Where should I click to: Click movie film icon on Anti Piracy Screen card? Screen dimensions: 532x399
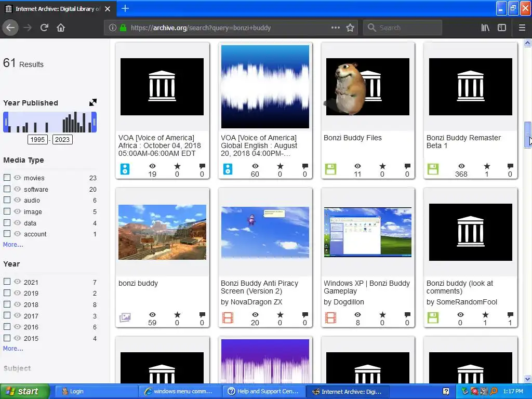click(x=228, y=317)
